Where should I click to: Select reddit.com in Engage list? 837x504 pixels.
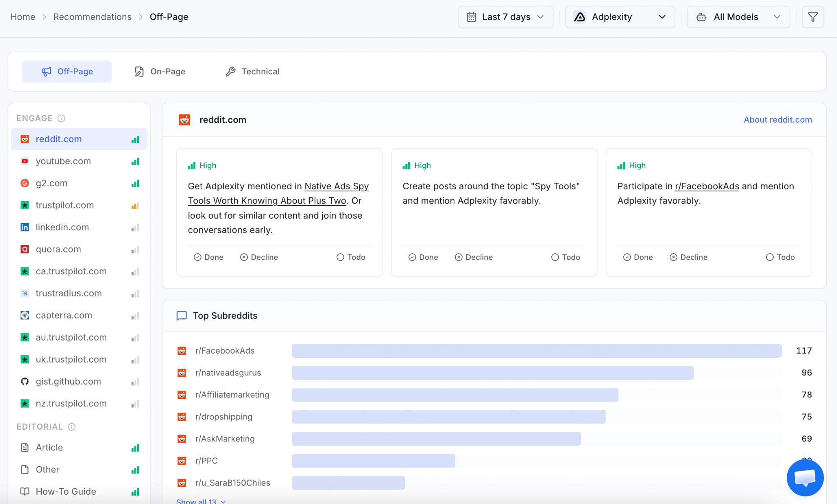[79, 139]
